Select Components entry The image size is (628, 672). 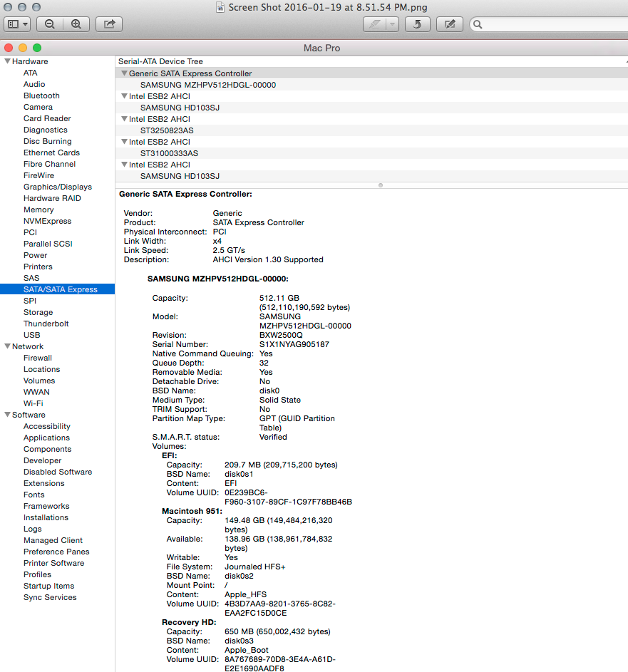point(48,449)
